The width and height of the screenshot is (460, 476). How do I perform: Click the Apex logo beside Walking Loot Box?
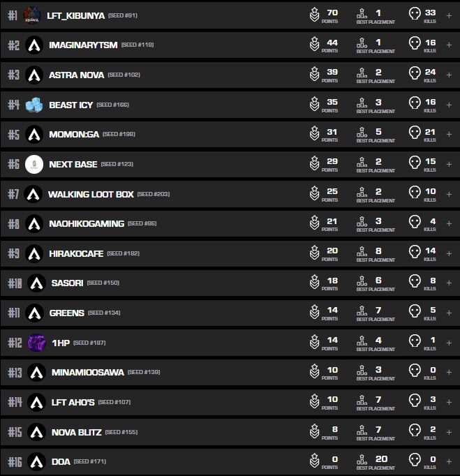point(33,194)
